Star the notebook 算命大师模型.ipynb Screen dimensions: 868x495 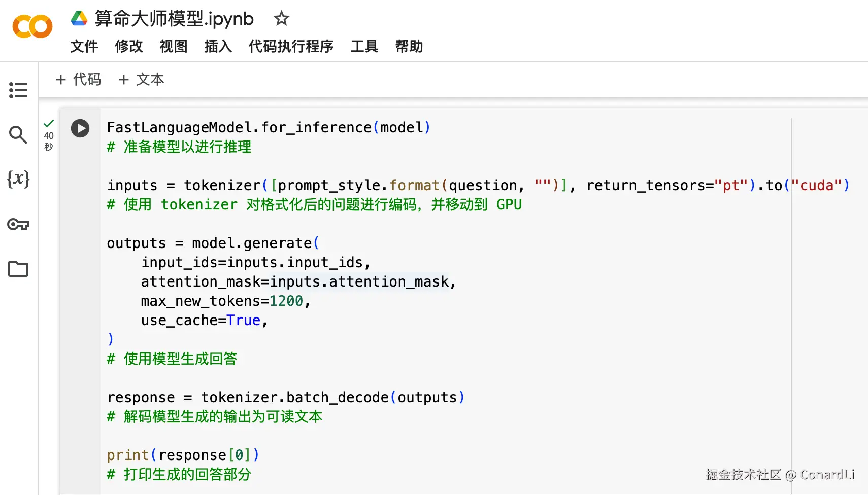[281, 19]
